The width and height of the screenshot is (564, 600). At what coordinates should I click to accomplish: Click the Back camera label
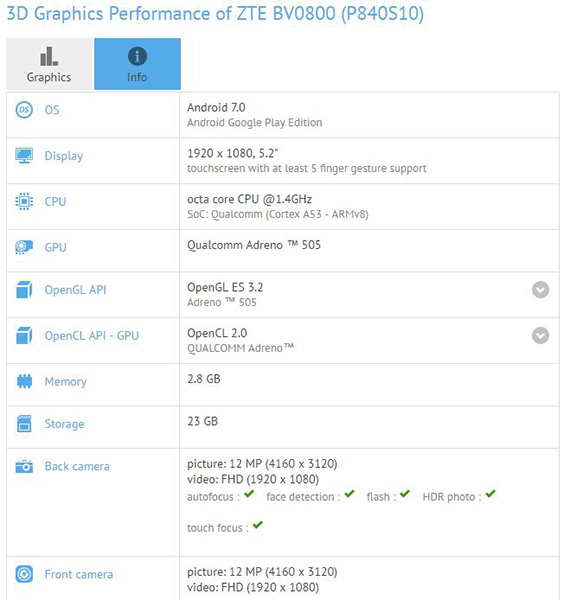77,466
